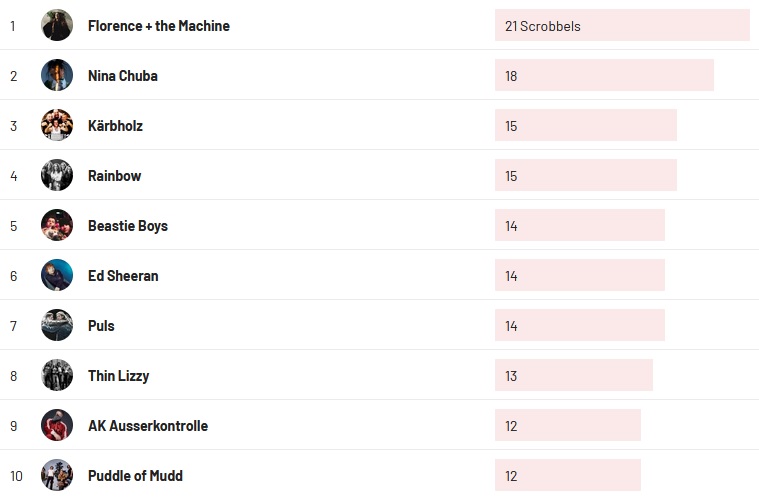Click the Kärbholz artist avatar

tap(57, 125)
